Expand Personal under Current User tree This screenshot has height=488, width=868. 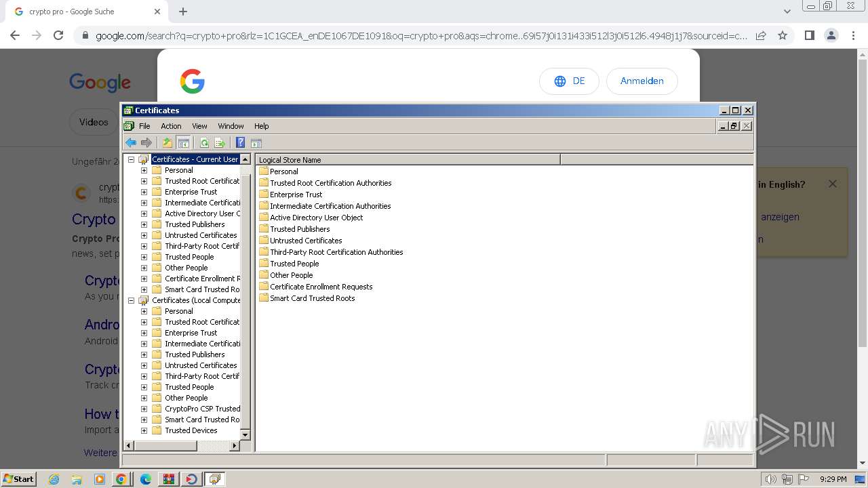click(144, 170)
